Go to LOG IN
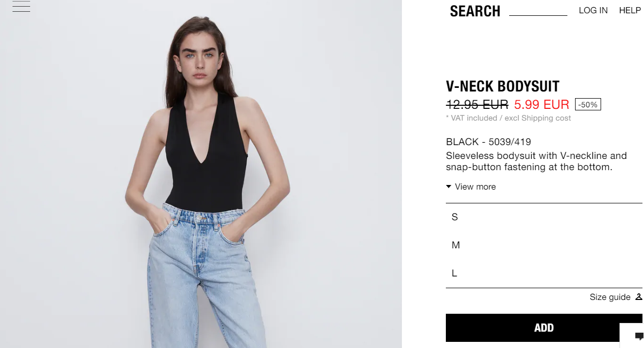 pyautogui.click(x=593, y=10)
